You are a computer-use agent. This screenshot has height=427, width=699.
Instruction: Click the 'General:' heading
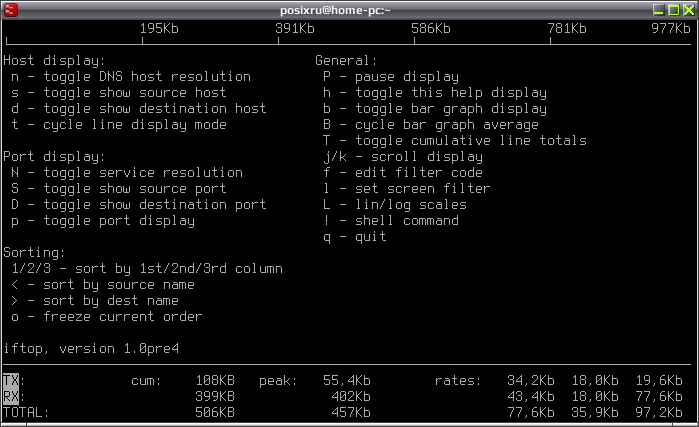click(346, 61)
